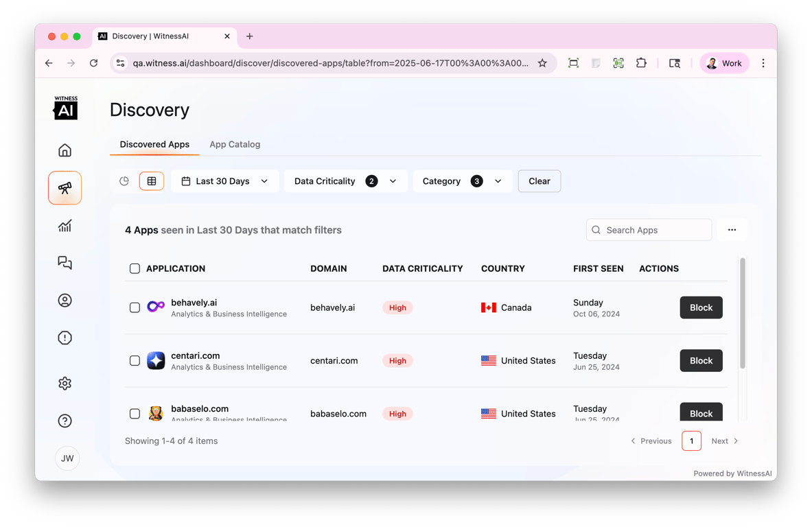The image size is (812, 527).
Task: Click the centari.com application name
Action: tap(195, 355)
